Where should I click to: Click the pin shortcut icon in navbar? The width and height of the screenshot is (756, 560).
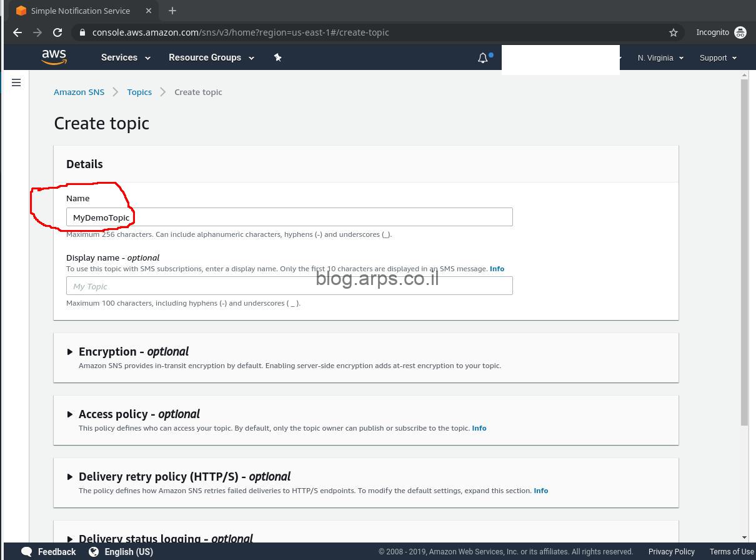click(x=277, y=57)
